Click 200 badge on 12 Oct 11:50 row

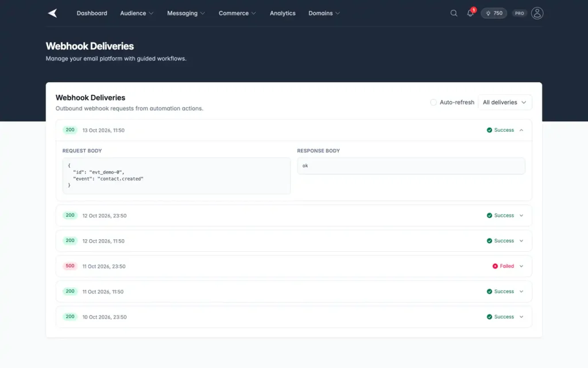click(x=70, y=240)
